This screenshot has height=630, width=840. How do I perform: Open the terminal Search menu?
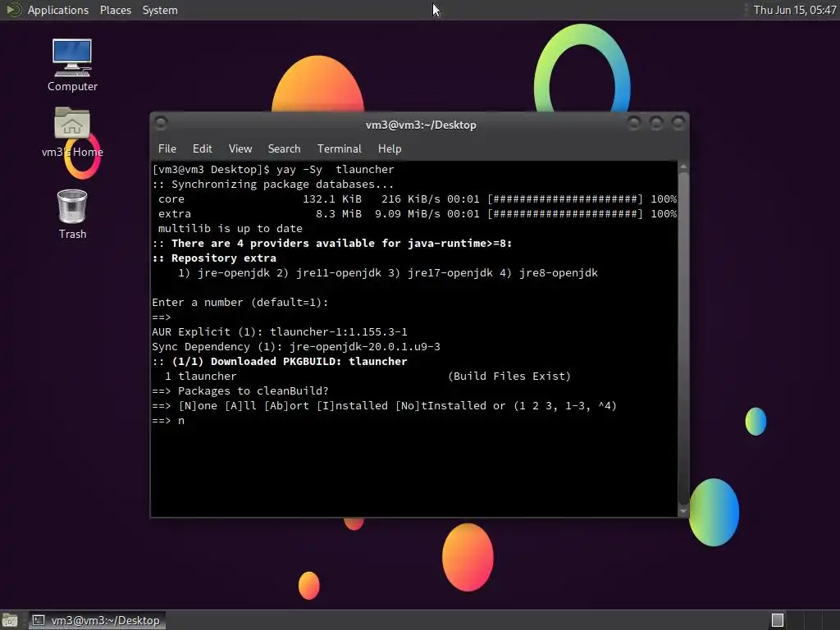(284, 149)
